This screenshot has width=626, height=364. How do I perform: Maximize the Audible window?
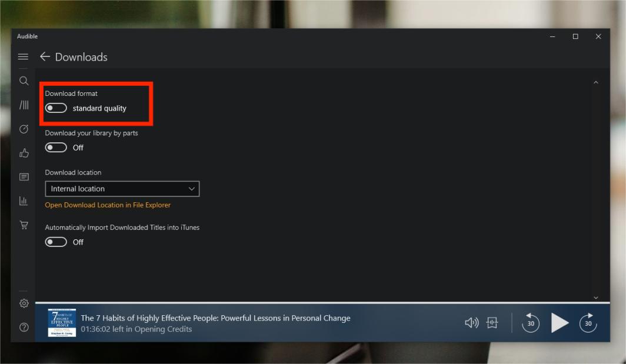coord(575,36)
